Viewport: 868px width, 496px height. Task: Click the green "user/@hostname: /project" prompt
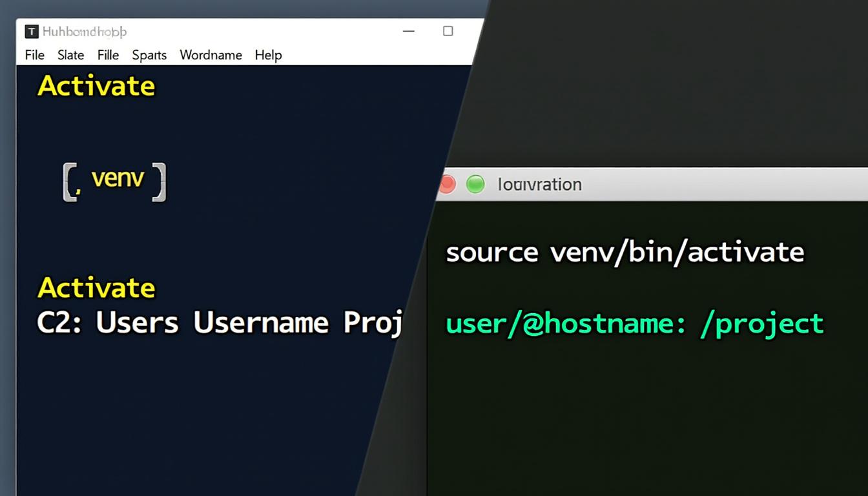[x=634, y=323]
